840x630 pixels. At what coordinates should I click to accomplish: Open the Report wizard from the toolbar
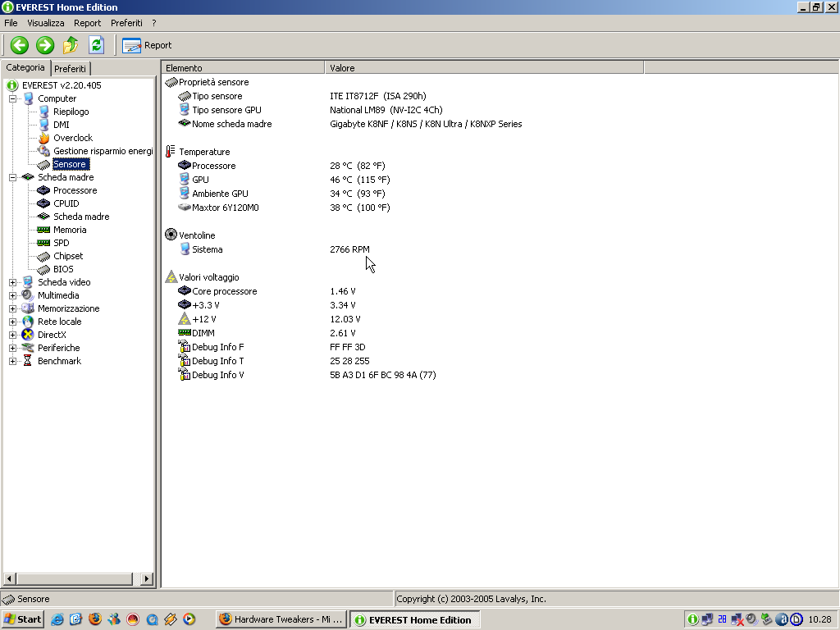coord(147,46)
